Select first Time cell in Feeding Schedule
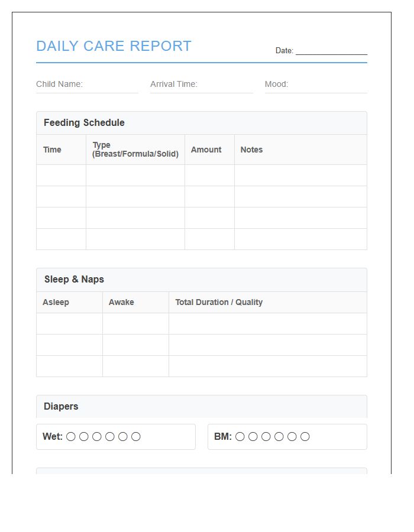414x532 pixels. [61, 176]
